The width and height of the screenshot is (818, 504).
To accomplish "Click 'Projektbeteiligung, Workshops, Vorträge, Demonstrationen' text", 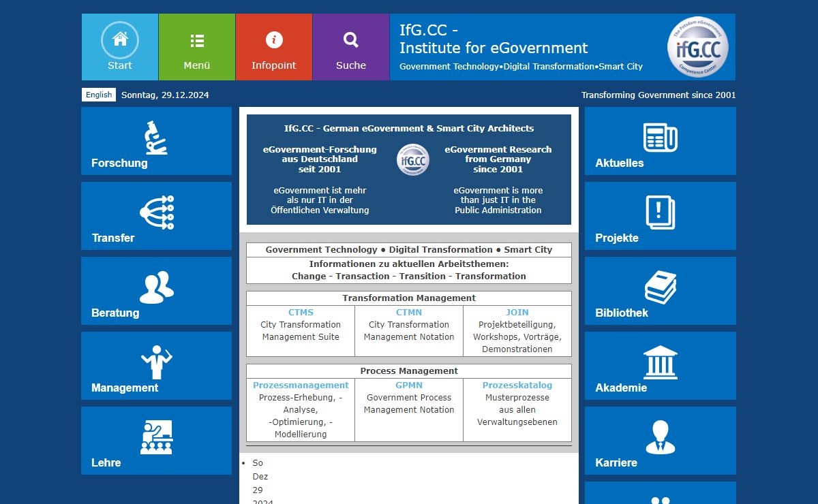I will point(517,337).
